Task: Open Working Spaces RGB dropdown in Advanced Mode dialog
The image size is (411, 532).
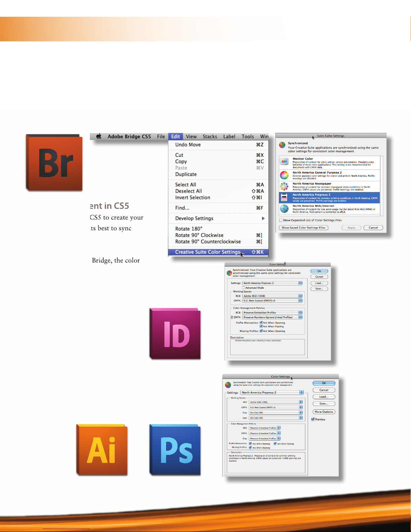Action: (x=272, y=296)
